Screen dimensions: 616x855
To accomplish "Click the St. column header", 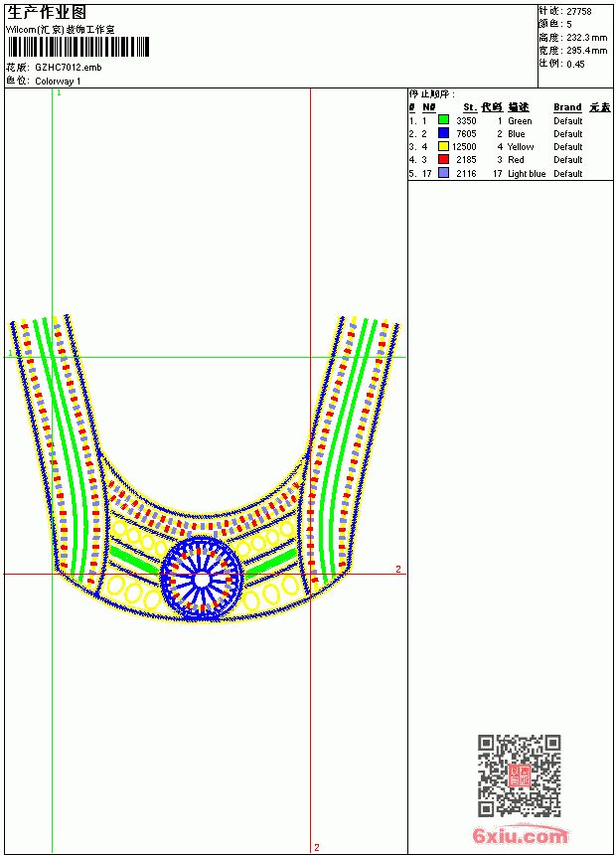I will click(x=469, y=107).
